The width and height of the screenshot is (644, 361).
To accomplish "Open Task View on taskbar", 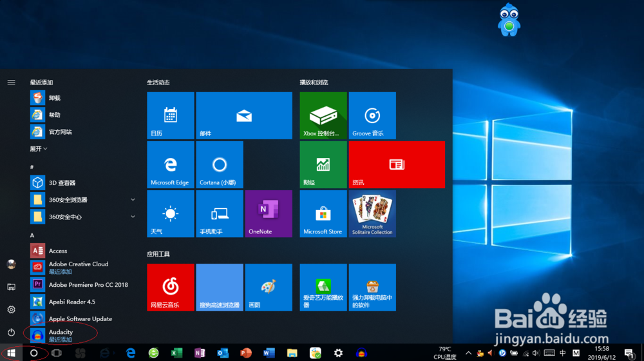I will point(57,353).
